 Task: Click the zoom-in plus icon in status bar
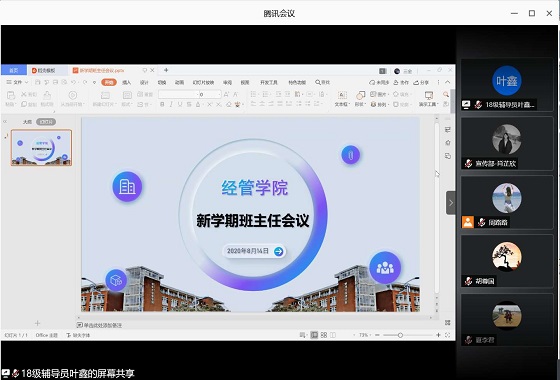coord(438,335)
